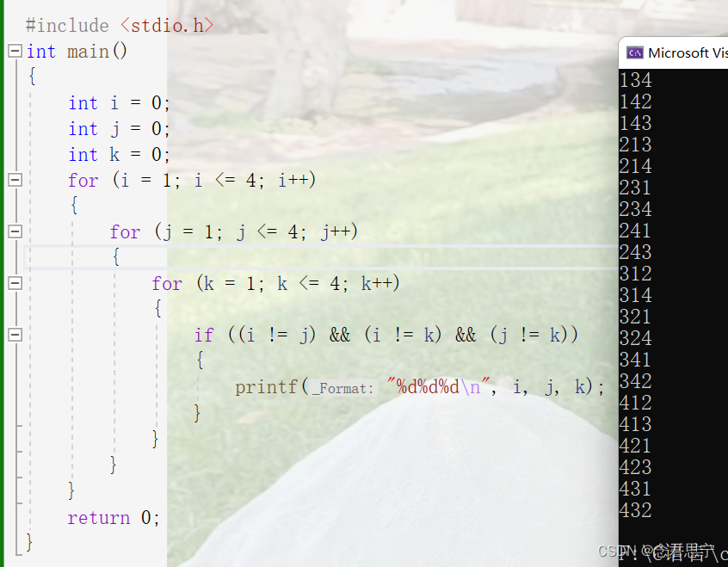Image resolution: width=728 pixels, height=567 pixels.
Task: Collapse the for loop iterating j
Action: (x=15, y=231)
